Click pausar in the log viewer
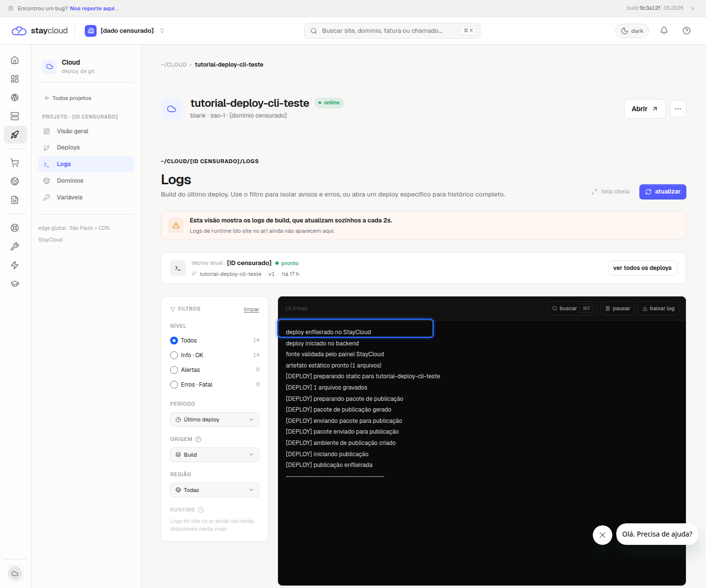This screenshot has height=588, width=706. (x=618, y=308)
